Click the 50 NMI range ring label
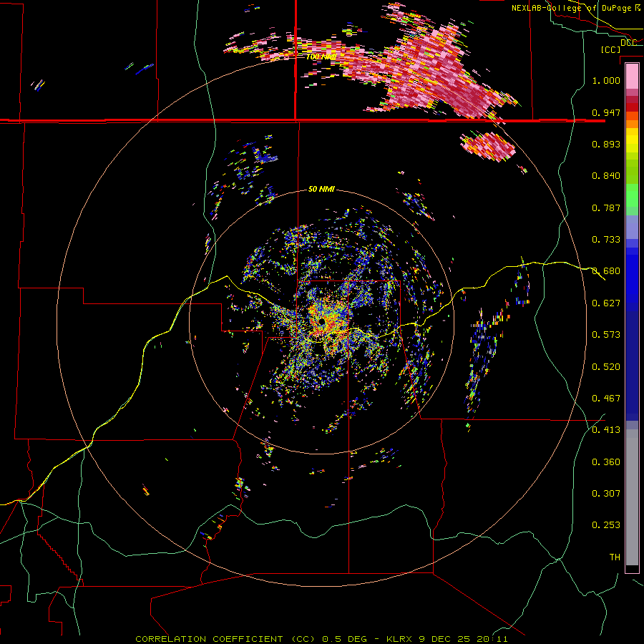Image resolution: width=644 pixels, height=644 pixels. pyautogui.click(x=321, y=190)
